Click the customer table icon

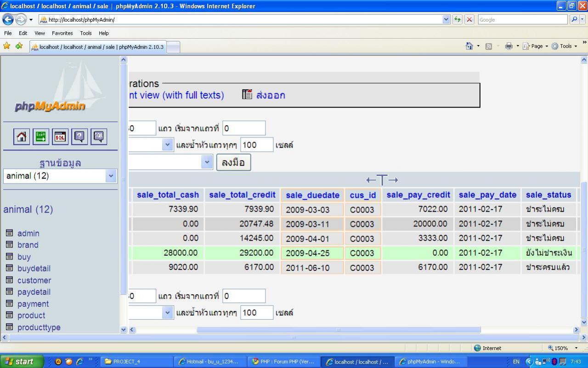(9, 280)
